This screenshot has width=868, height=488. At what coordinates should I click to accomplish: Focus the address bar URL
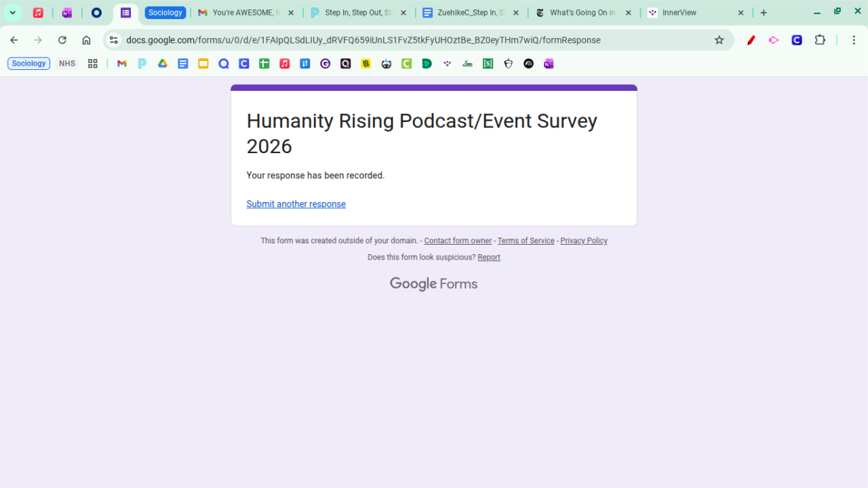(363, 40)
